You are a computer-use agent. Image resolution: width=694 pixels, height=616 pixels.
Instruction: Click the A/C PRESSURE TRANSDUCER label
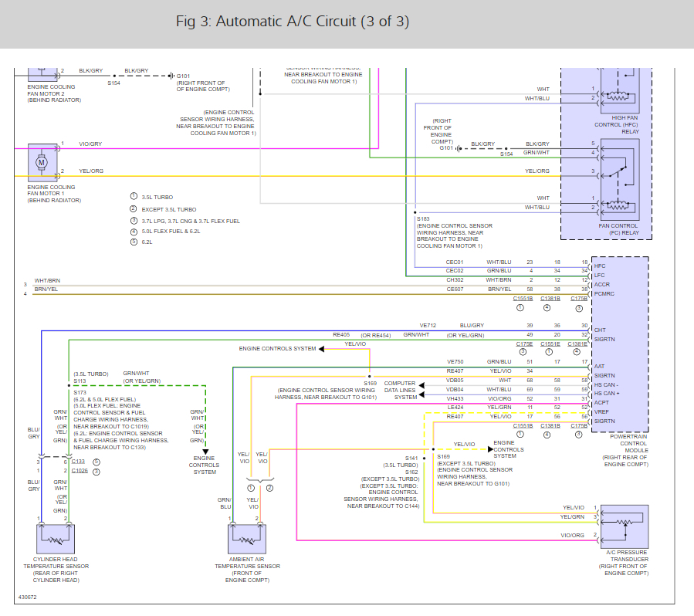coord(627,556)
